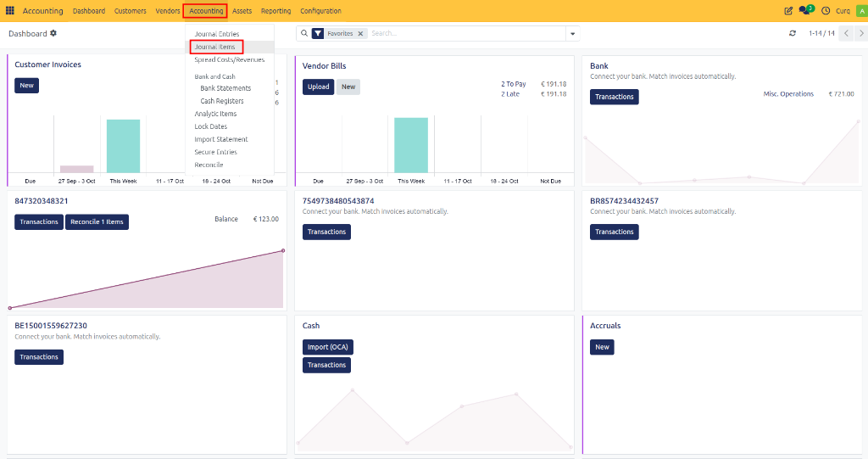Click the filter funnel icon
Image resolution: width=868 pixels, height=459 pixels.
pyautogui.click(x=318, y=34)
